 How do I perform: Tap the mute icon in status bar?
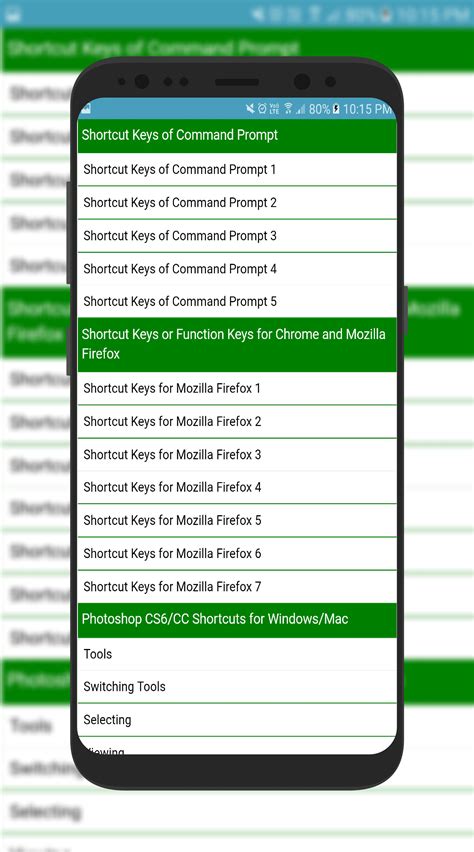coord(250,109)
